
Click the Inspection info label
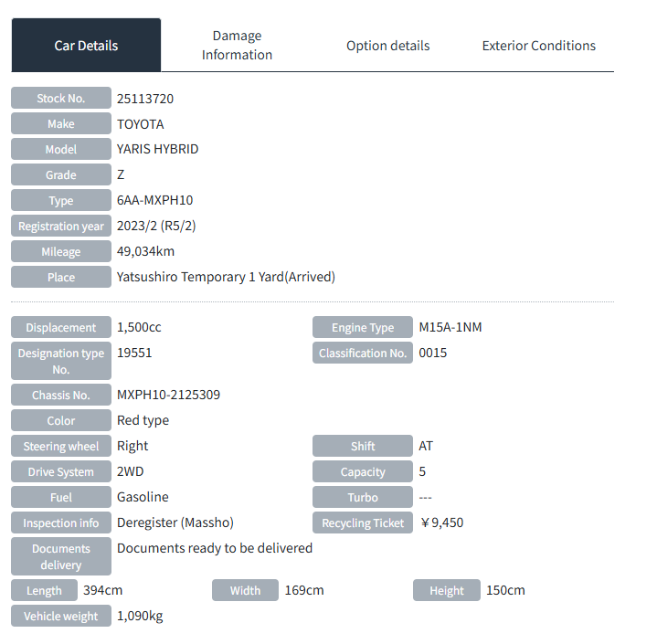point(60,523)
